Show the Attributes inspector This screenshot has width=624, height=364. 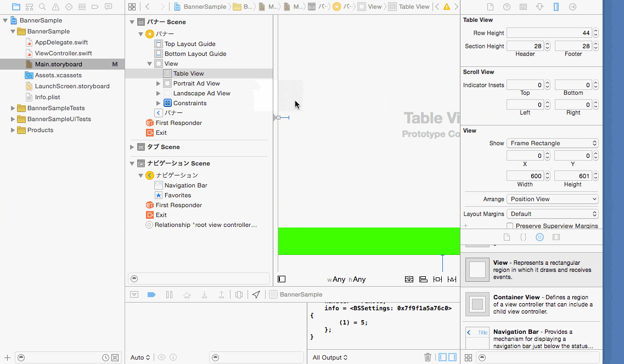point(539,7)
